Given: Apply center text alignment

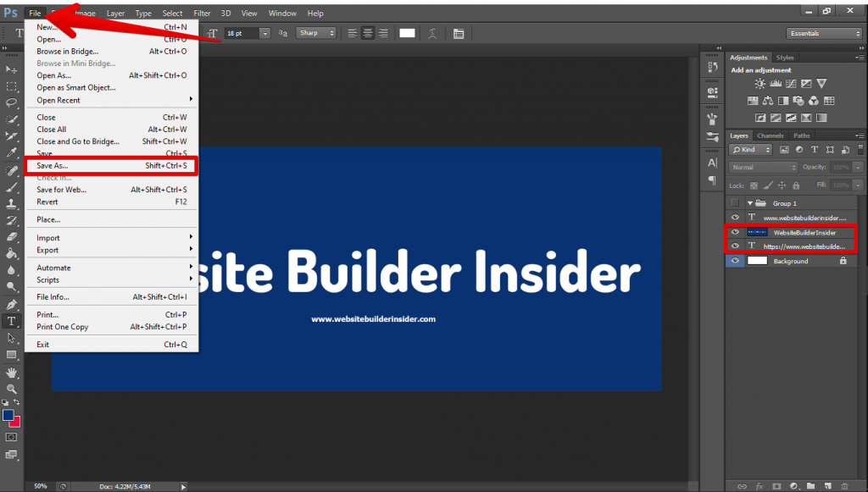Looking at the screenshot, I should pyautogui.click(x=366, y=33).
